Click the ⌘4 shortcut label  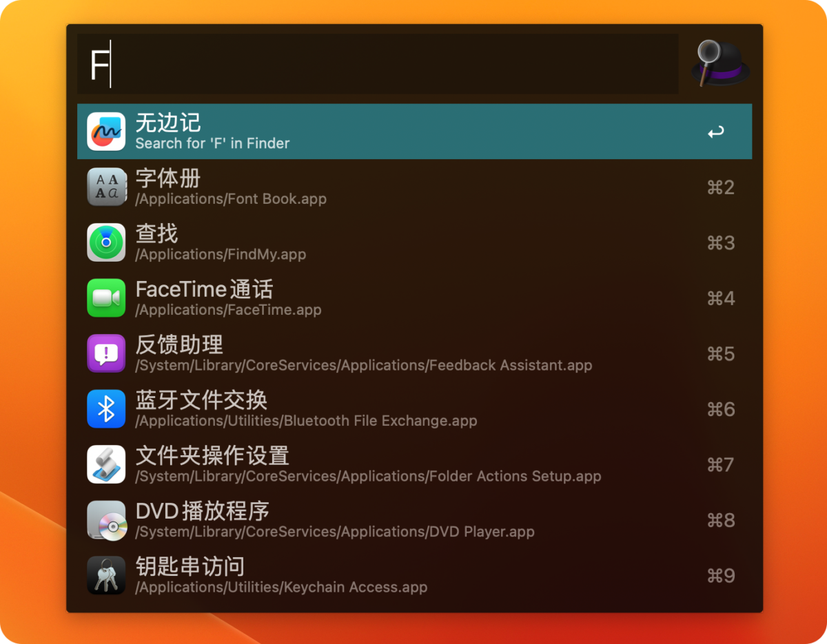(721, 298)
